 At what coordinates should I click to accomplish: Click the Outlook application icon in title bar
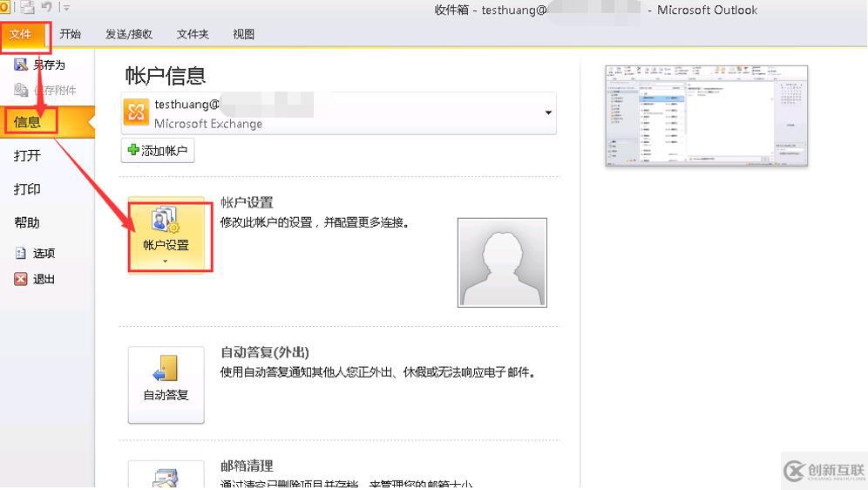[4, 7]
